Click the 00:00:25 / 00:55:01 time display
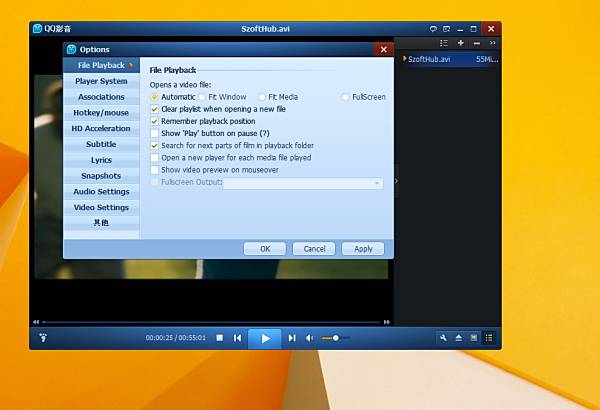Viewport: 600px width, 410px height. tap(176, 338)
